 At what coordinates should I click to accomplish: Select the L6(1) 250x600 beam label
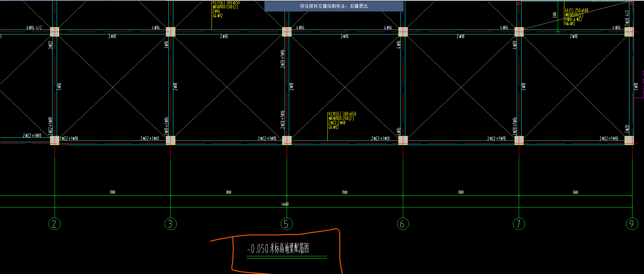coord(577,10)
